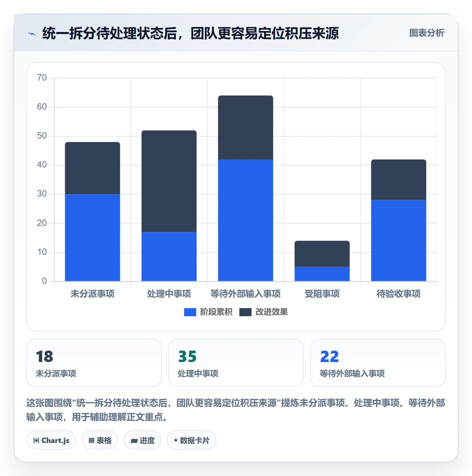Click the 图表分析 label in header
The image size is (472, 476).
(426, 33)
